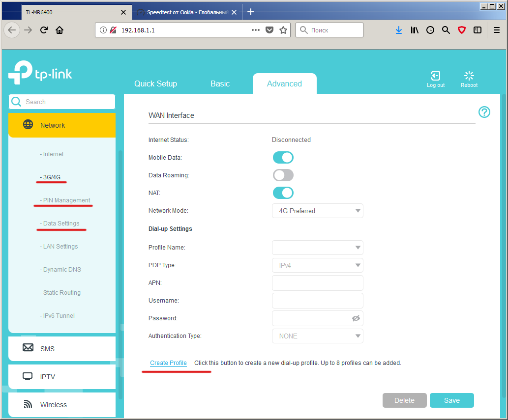This screenshot has width=508, height=420.
Task: Click into the APN input field
Action: pyautogui.click(x=318, y=283)
